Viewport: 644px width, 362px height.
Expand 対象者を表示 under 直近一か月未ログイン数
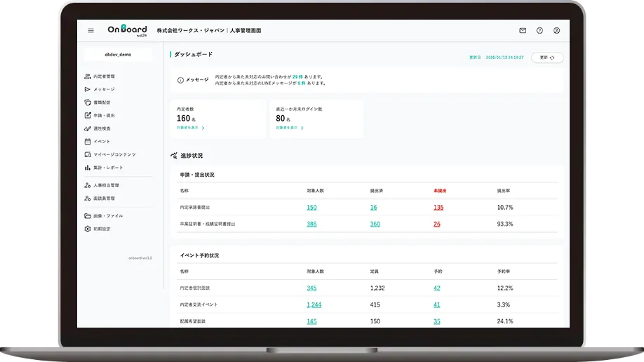point(302,128)
